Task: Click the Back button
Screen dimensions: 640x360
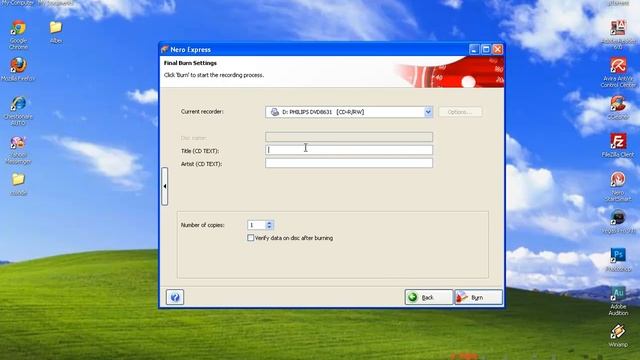Action: pyautogui.click(x=429, y=297)
